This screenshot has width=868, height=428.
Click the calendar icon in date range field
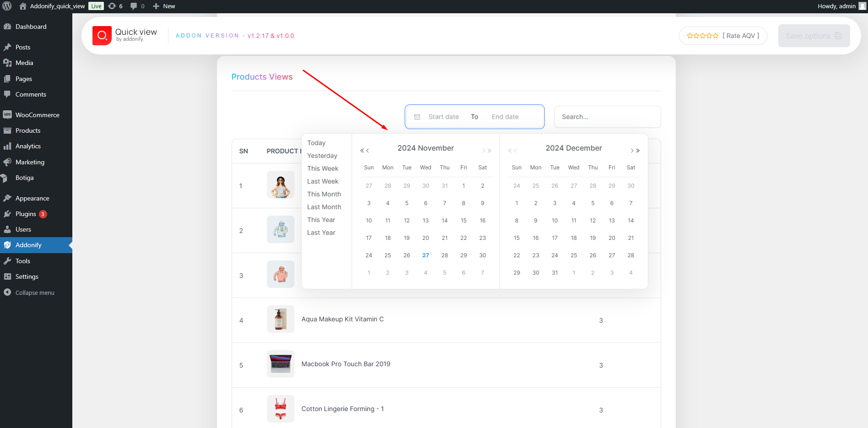[x=417, y=117]
